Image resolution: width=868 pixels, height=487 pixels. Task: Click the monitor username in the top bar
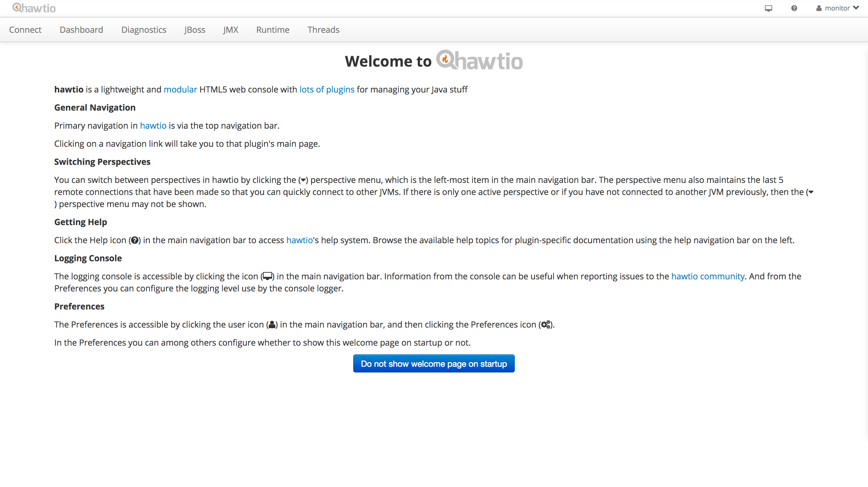pyautogui.click(x=838, y=8)
